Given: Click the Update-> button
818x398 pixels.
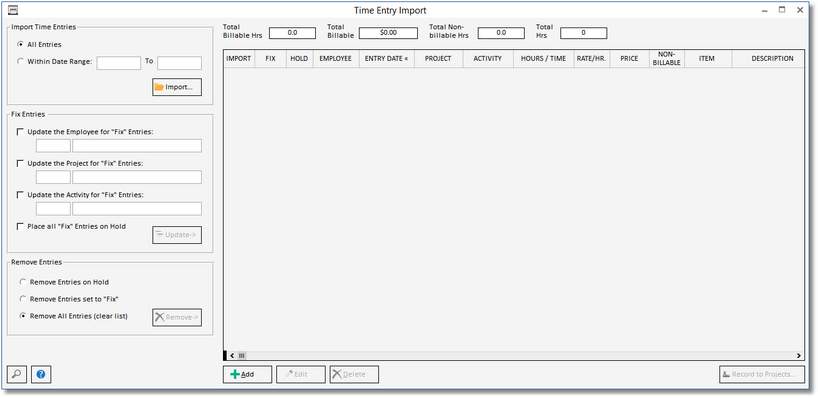Looking at the screenshot, I should (177, 235).
